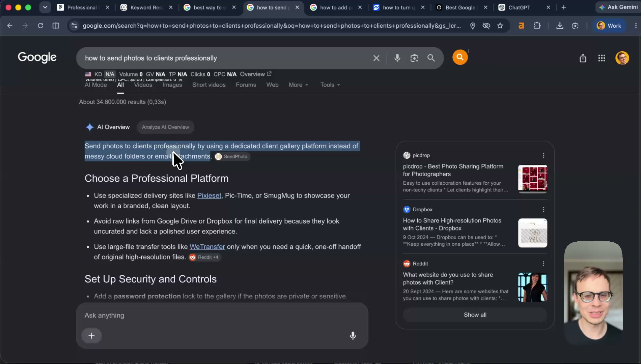Viewport: 641px width, 364px height.
Task: Click the share icon near Google apps
Action: coord(583,58)
